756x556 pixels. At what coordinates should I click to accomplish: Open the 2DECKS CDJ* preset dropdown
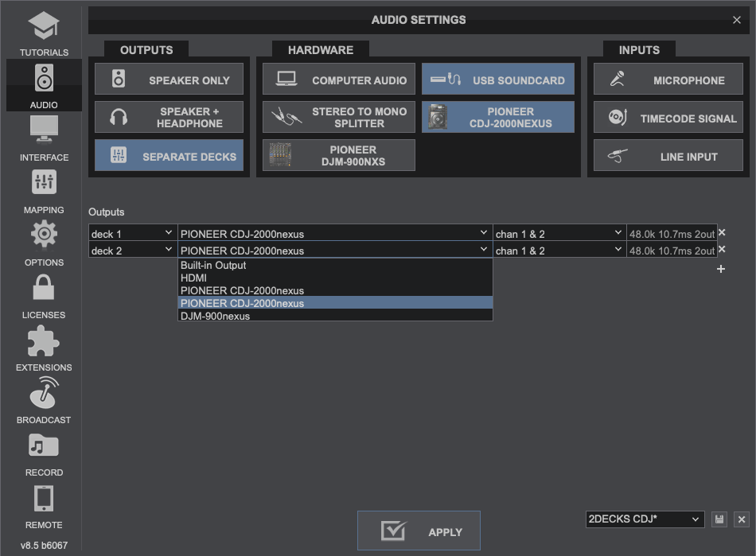[x=645, y=519]
